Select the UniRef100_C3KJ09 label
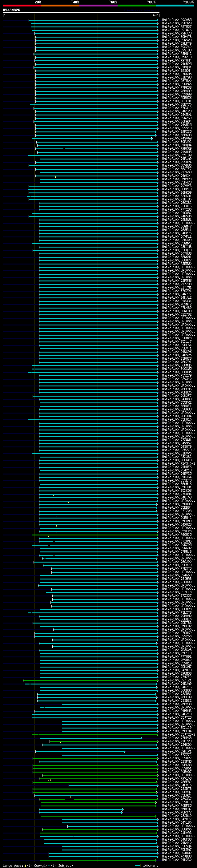 click(x=177, y=240)
